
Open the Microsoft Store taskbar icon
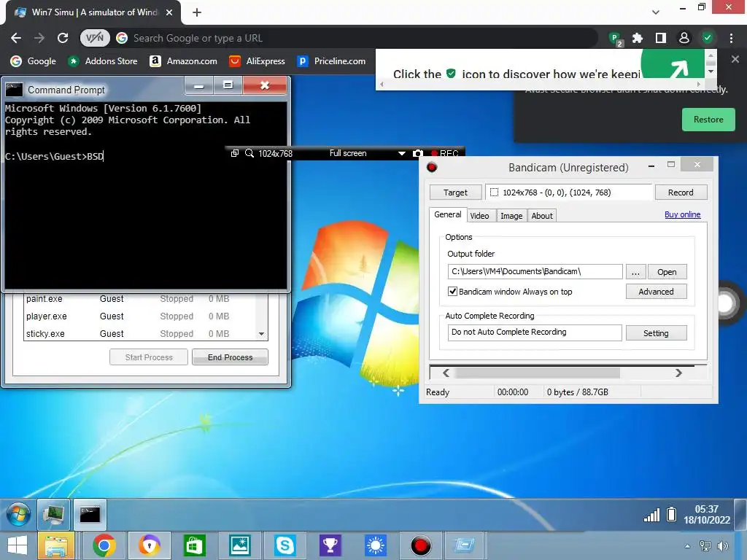194,545
